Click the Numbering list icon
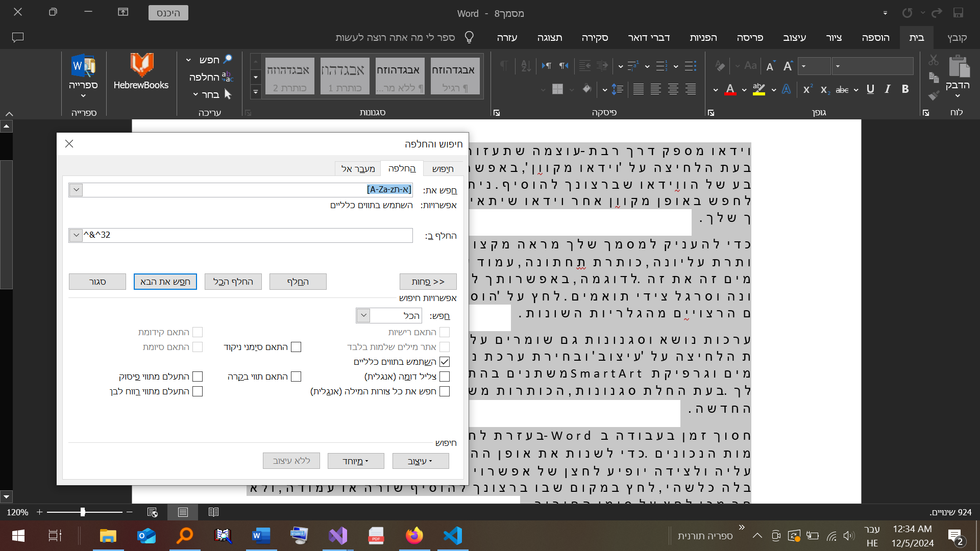 click(x=662, y=66)
